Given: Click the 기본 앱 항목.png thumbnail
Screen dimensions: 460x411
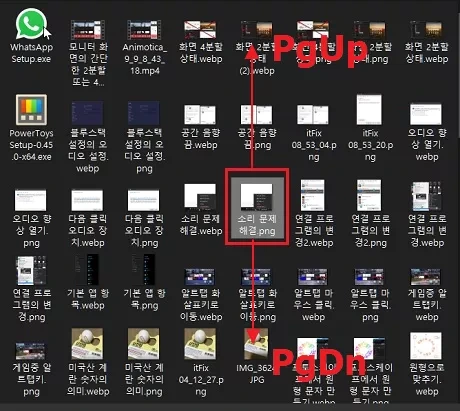Looking at the screenshot, I should coord(144,269).
